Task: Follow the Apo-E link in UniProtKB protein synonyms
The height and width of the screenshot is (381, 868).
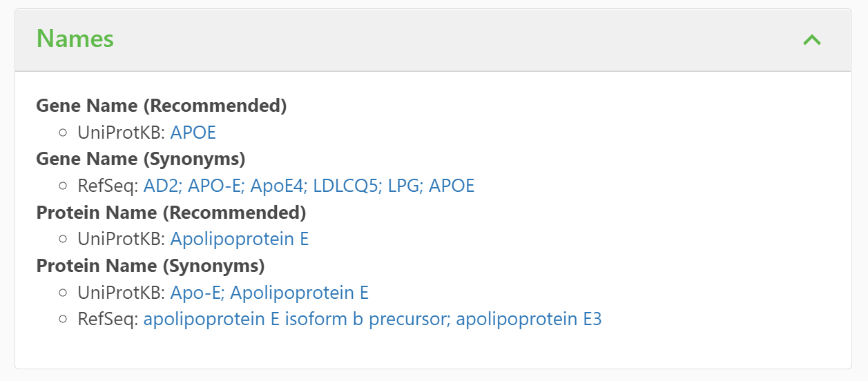Action: point(195,293)
